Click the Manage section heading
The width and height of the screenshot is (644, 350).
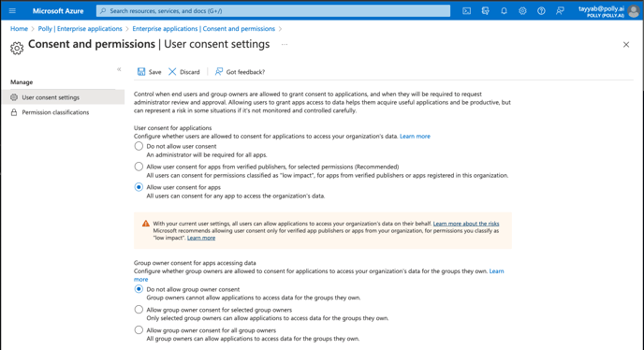[x=22, y=82]
